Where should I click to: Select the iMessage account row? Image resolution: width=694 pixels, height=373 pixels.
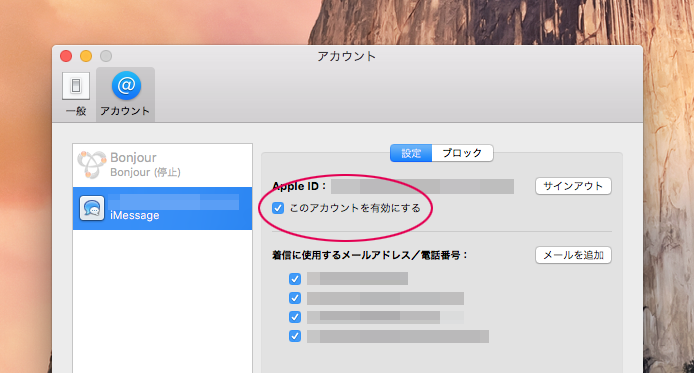coord(162,208)
